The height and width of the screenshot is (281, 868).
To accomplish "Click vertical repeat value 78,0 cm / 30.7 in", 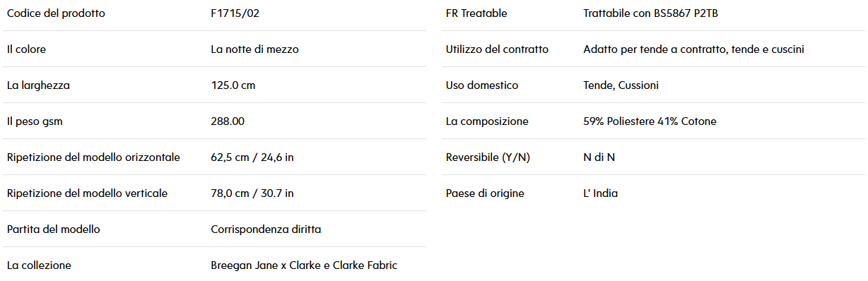I will (x=252, y=193).
